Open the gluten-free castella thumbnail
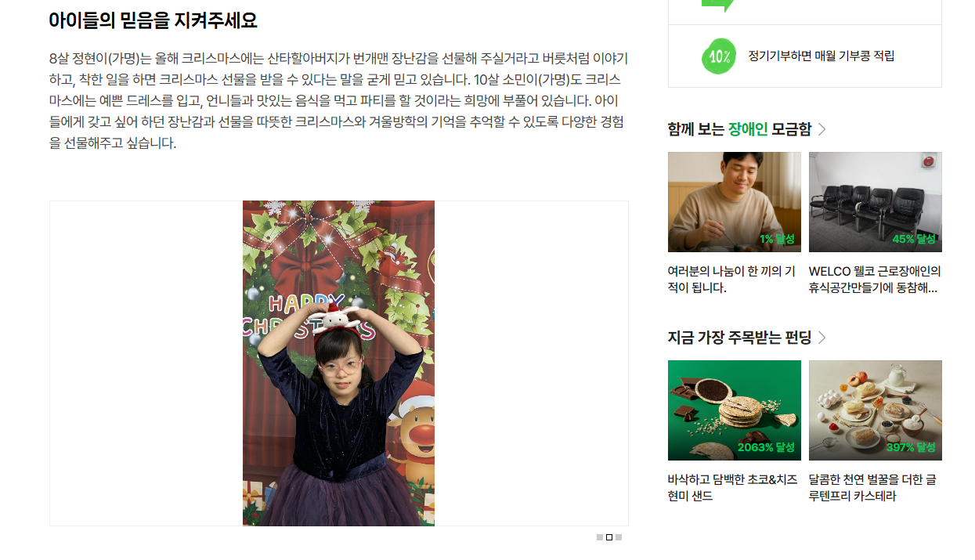Screen dimensions: 975x560 click(x=876, y=410)
